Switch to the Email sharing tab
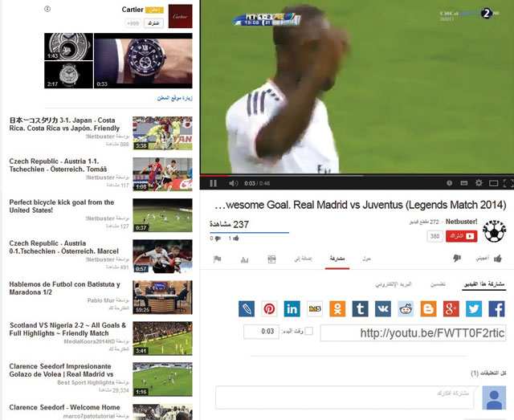 394,284
